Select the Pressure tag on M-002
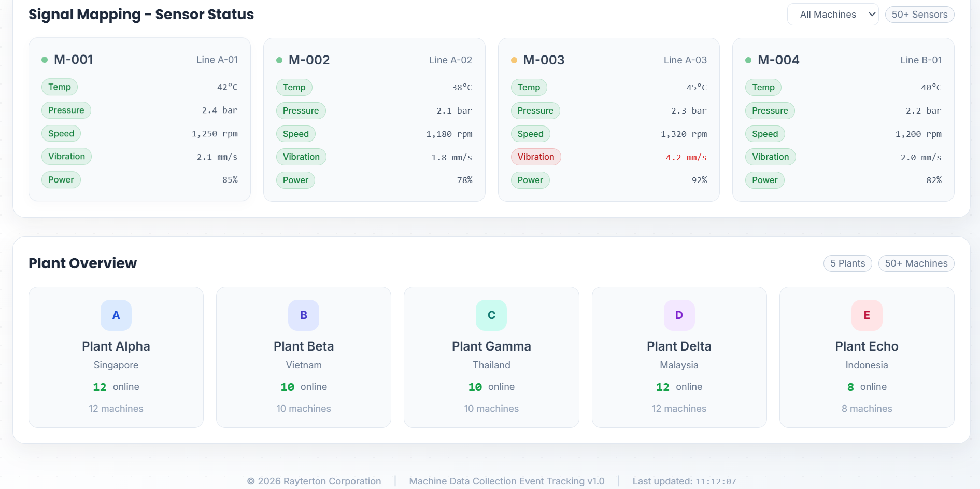 point(301,110)
